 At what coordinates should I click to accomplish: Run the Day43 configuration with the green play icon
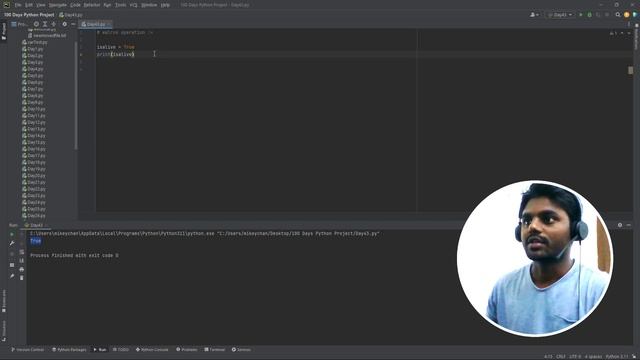581,15
